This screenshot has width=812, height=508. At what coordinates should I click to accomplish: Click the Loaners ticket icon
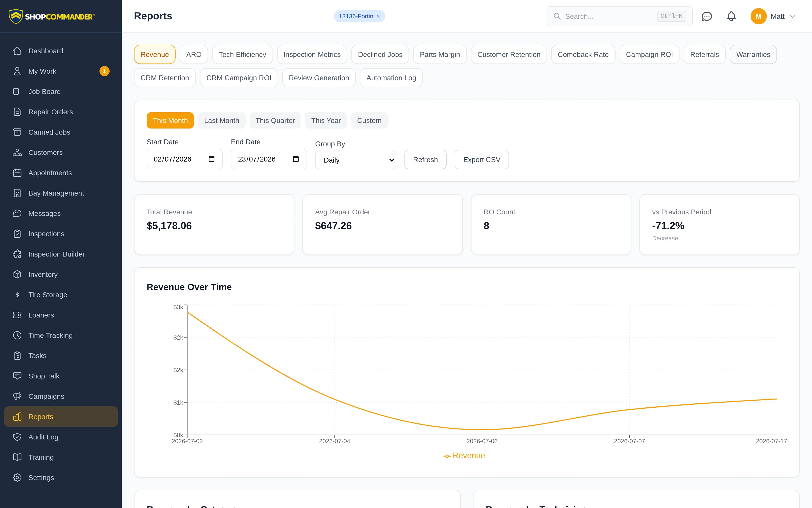[x=17, y=315]
